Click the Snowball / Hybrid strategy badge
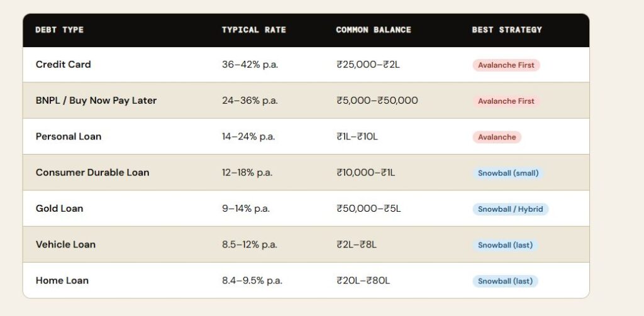644x316 pixels. 510,209
